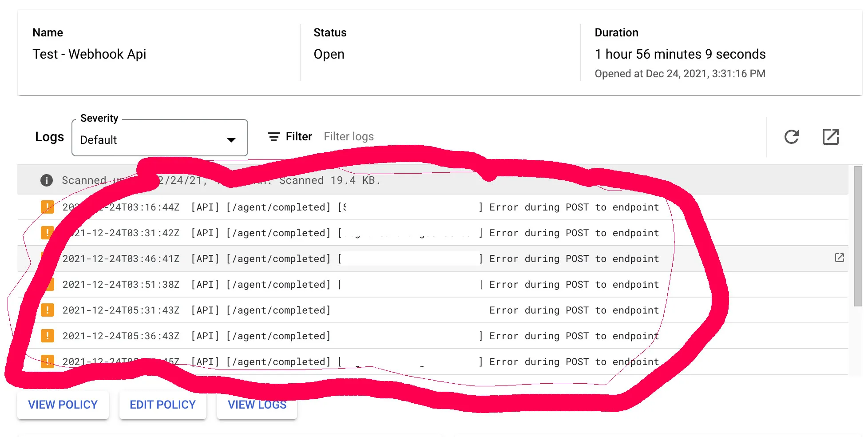Click warning icon of 05:36:43Z log entry
The height and width of the screenshot is (437, 868).
click(x=48, y=336)
